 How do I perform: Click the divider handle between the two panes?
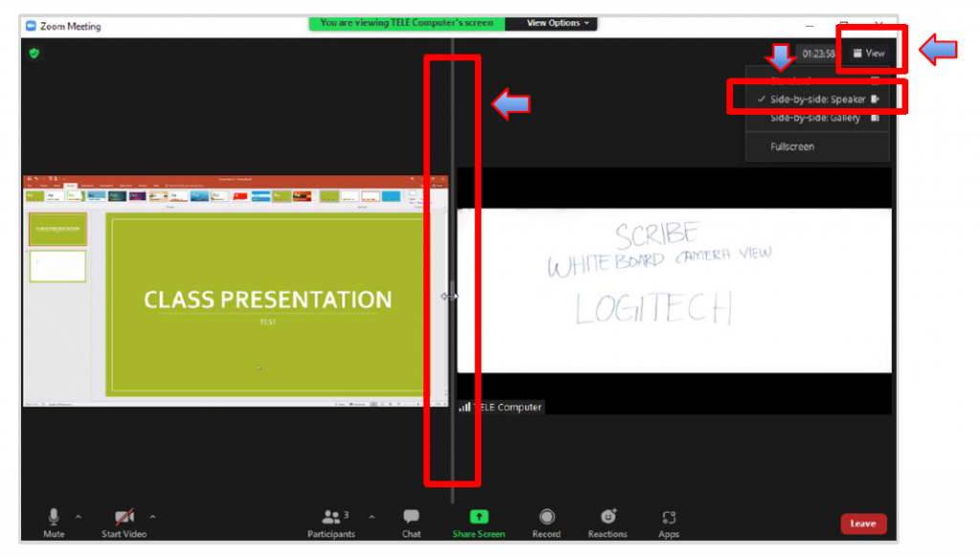[x=449, y=297]
